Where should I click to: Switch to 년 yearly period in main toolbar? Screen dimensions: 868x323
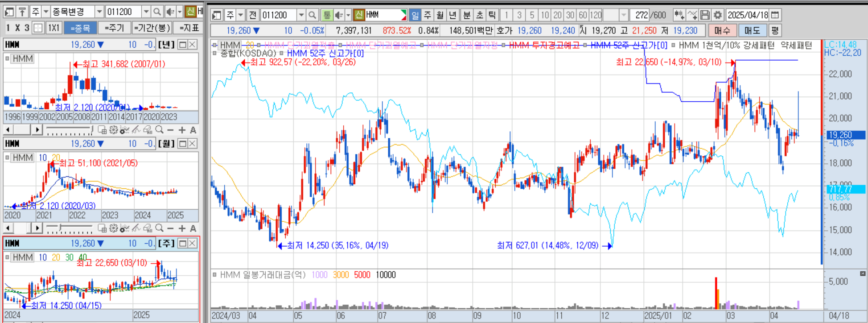pos(453,15)
